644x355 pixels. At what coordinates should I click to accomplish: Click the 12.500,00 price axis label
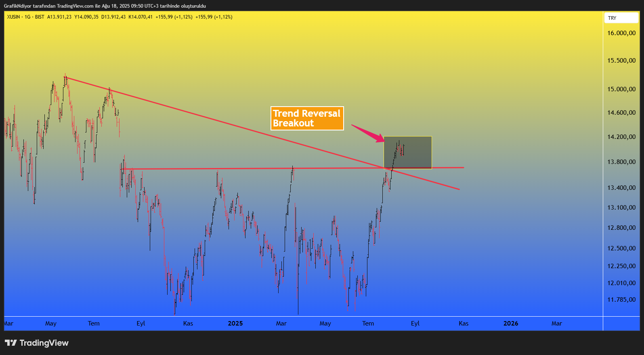tap(621, 248)
